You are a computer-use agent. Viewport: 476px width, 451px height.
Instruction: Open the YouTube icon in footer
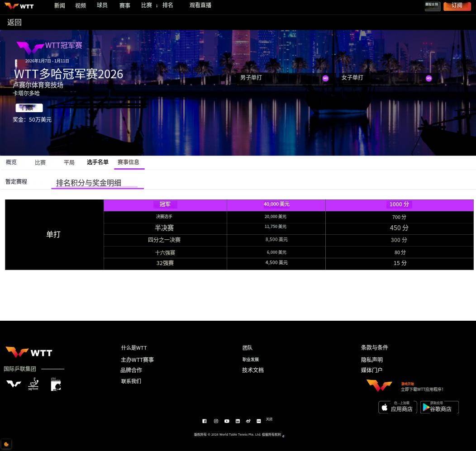[227, 421]
